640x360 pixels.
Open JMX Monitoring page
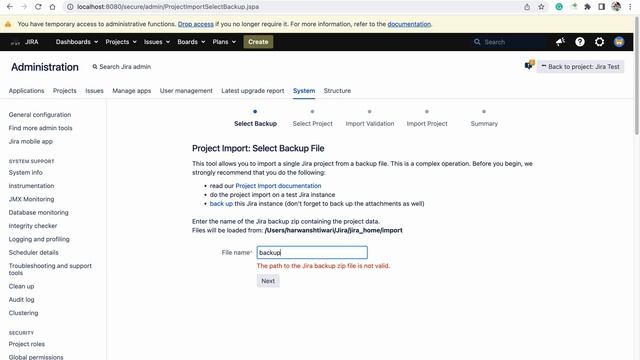click(x=31, y=199)
